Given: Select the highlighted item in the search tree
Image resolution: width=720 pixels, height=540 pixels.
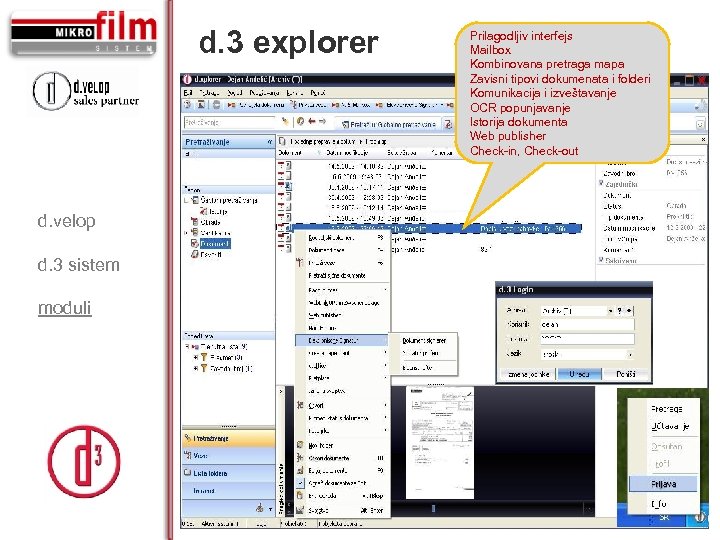Looking at the screenshot, I should point(215,244).
